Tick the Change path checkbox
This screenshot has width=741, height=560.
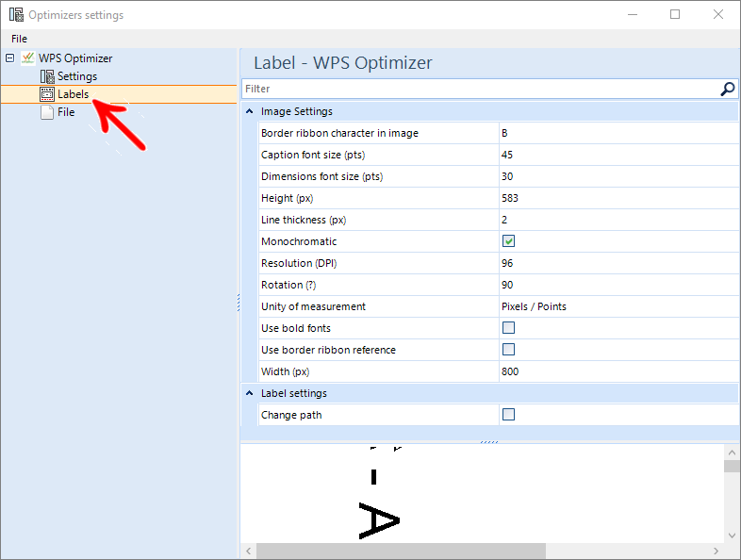click(509, 414)
